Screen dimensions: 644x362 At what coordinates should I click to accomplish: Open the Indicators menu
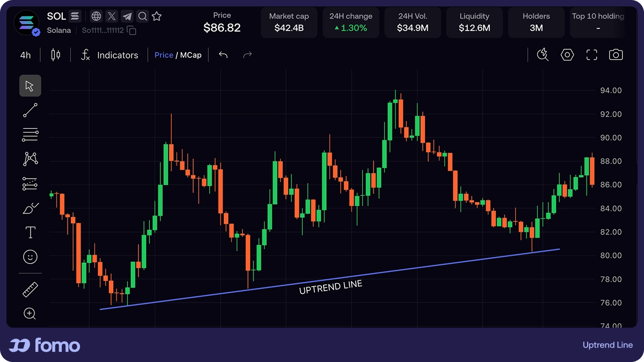coord(109,55)
